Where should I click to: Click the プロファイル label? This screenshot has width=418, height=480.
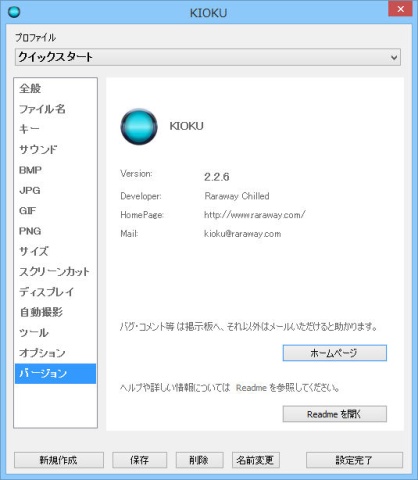[x=35, y=37]
